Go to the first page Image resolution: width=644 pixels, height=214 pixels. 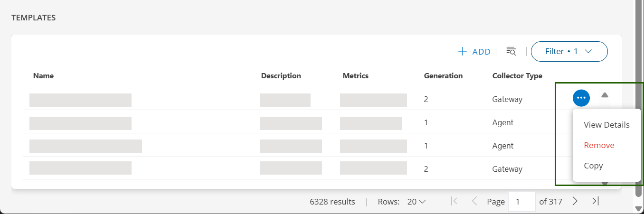pos(454,201)
